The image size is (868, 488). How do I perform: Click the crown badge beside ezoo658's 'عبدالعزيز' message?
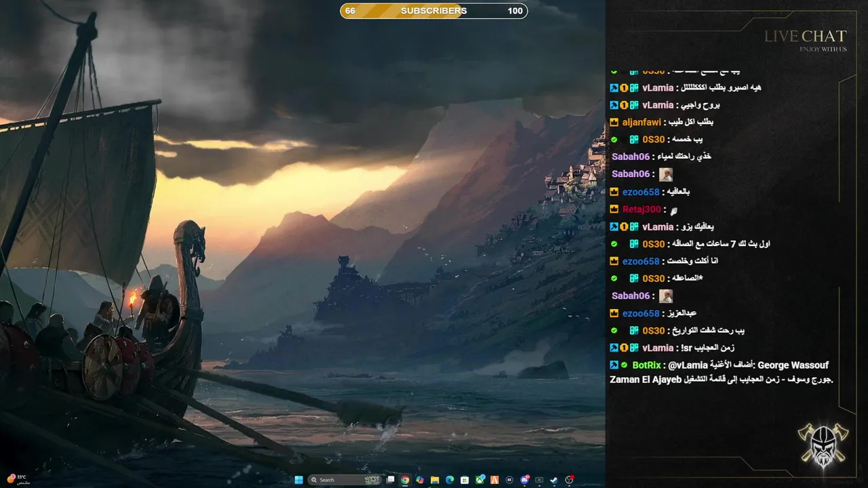[x=614, y=314]
